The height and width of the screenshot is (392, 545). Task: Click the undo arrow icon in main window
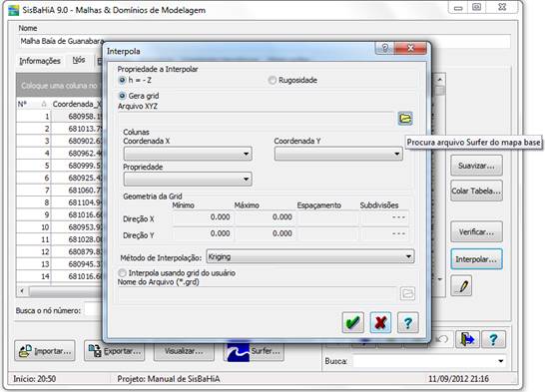click(x=442, y=339)
